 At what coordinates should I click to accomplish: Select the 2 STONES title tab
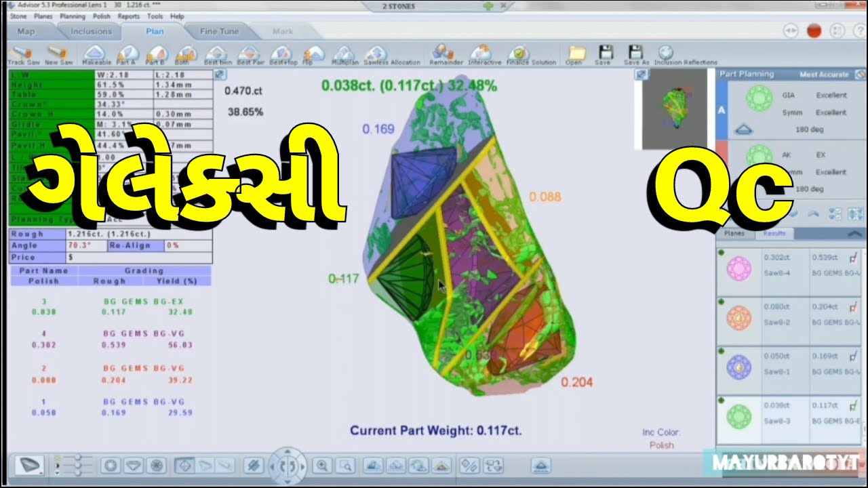point(399,6)
